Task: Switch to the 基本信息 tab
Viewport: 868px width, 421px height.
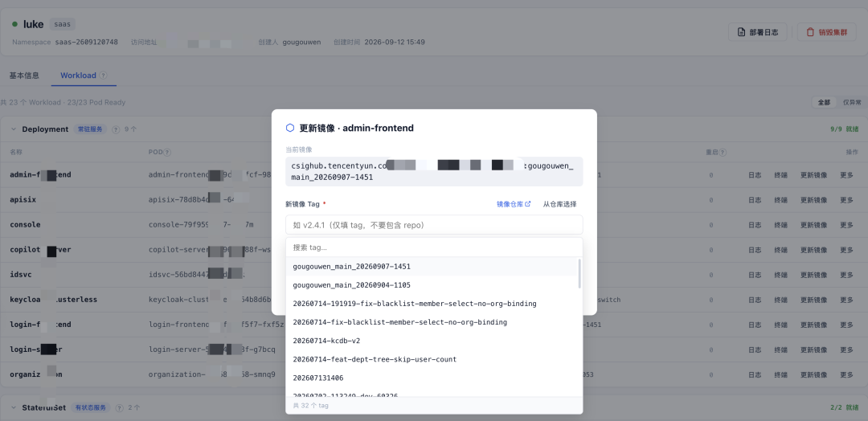Action: 24,76
